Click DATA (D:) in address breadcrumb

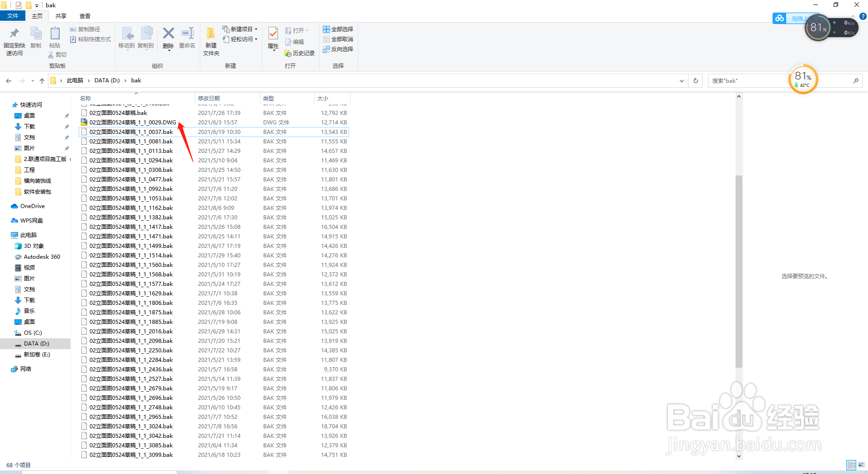[x=107, y=81]
